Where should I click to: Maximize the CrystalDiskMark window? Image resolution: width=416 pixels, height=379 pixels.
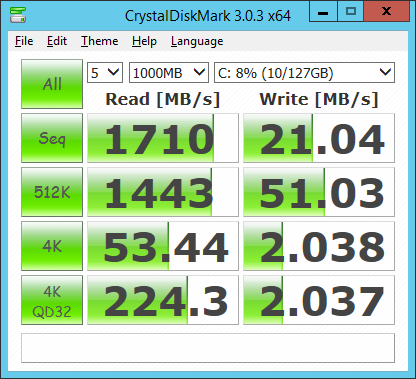coord(351,11)
